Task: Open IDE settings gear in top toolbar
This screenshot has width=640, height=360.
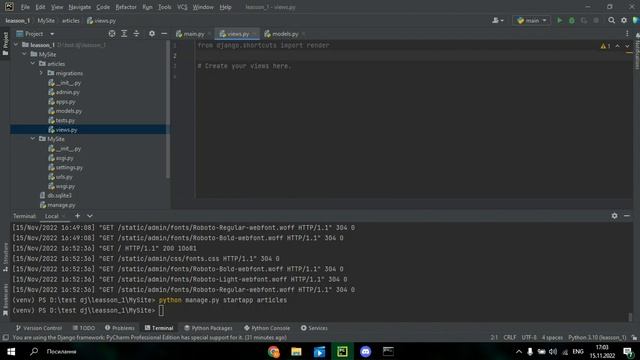Action: [624, 20]
